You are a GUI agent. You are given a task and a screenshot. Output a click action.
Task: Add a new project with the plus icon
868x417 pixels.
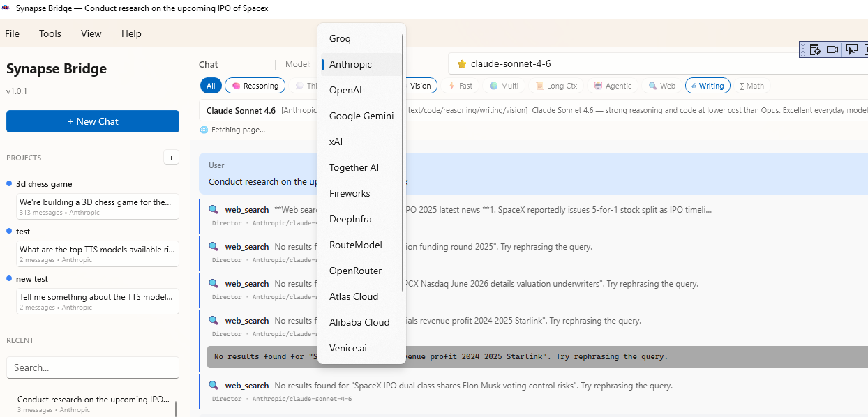(x=171, y=158)
